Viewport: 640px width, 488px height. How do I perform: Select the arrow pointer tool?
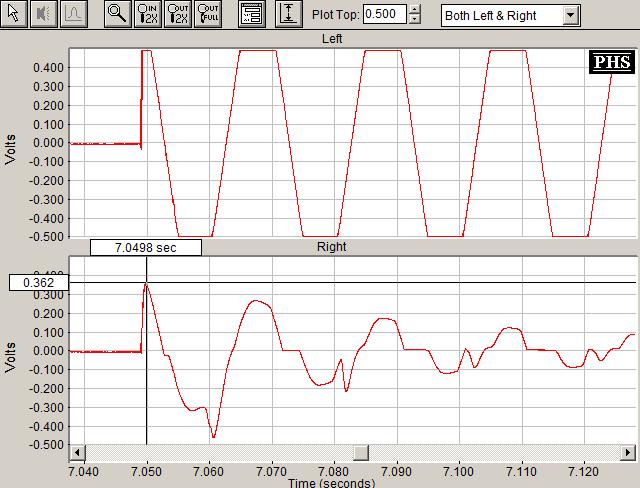14,14
